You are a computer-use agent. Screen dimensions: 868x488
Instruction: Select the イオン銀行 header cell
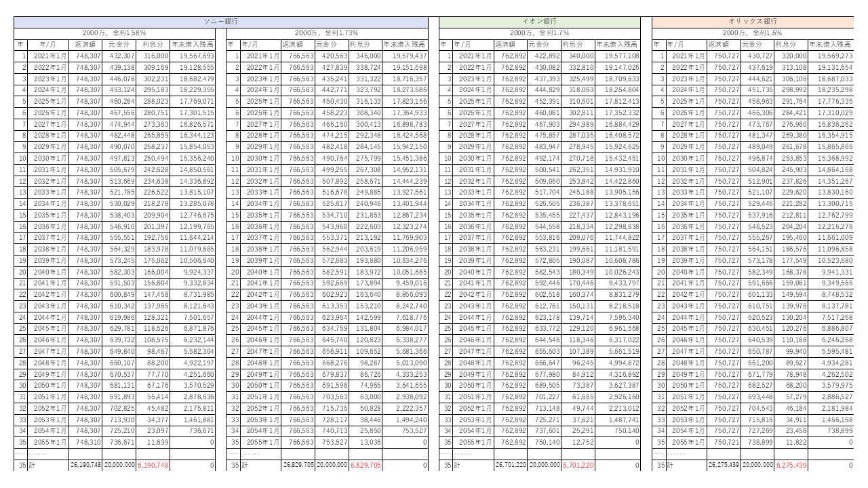pos(540,22)
